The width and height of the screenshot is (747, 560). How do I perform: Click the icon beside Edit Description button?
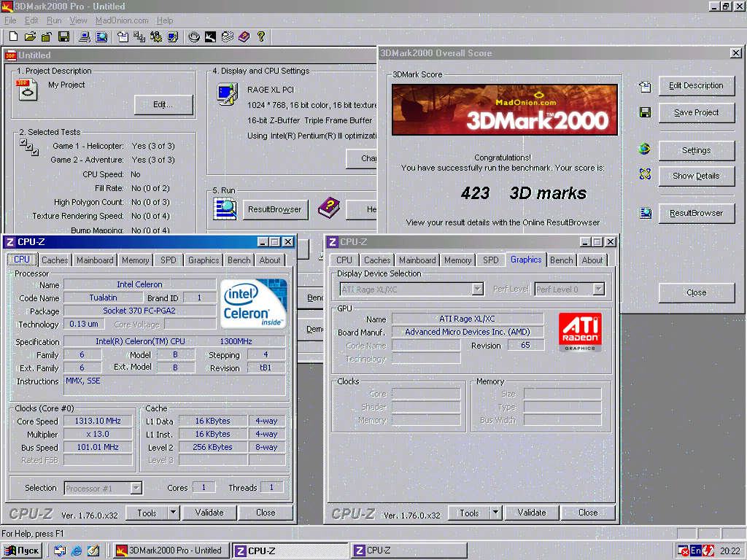(645, 87)
